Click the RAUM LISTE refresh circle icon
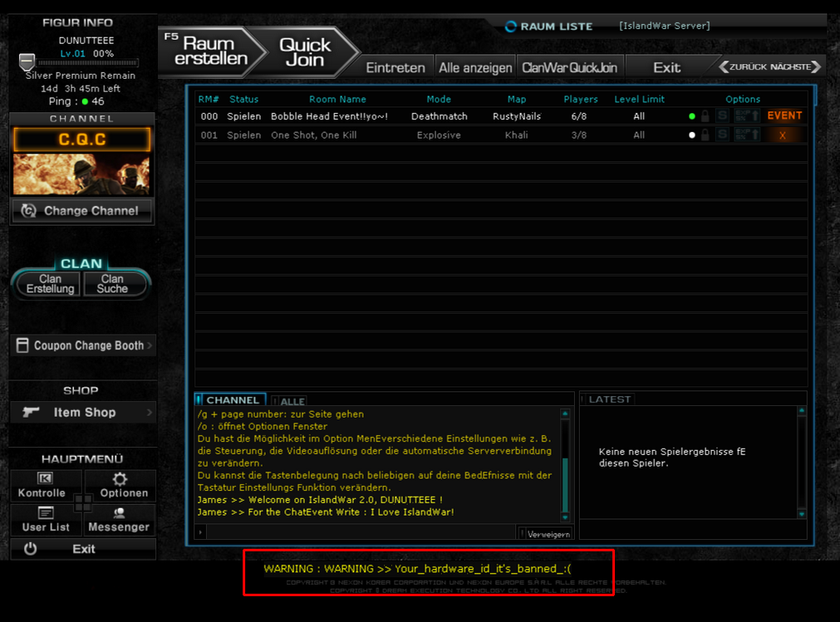 pos(510,27)
